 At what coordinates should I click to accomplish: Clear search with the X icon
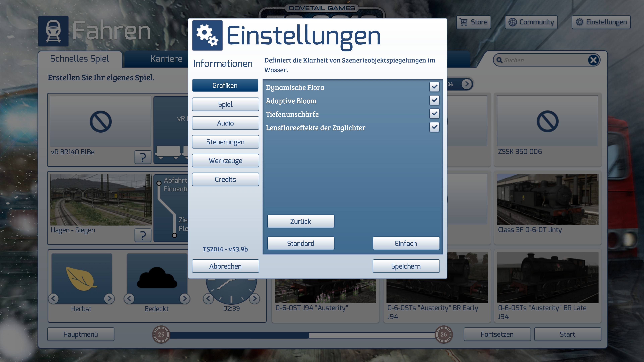tap(593, 60)
